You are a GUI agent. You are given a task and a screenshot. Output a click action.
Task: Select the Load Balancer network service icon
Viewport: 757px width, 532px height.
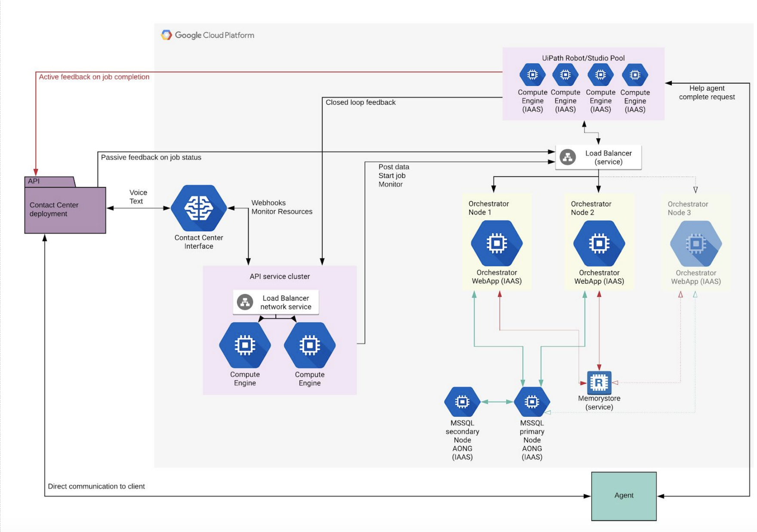coord(245,302)
